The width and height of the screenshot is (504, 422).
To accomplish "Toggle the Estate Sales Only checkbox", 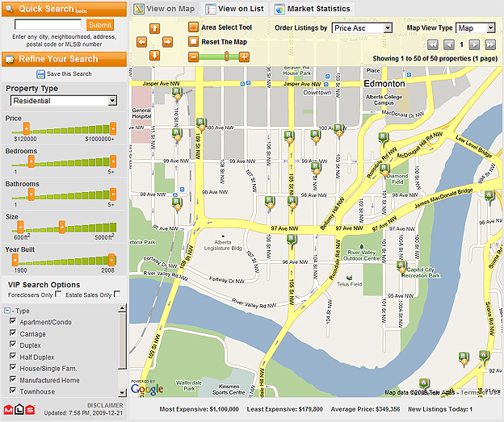I will 117,294.
